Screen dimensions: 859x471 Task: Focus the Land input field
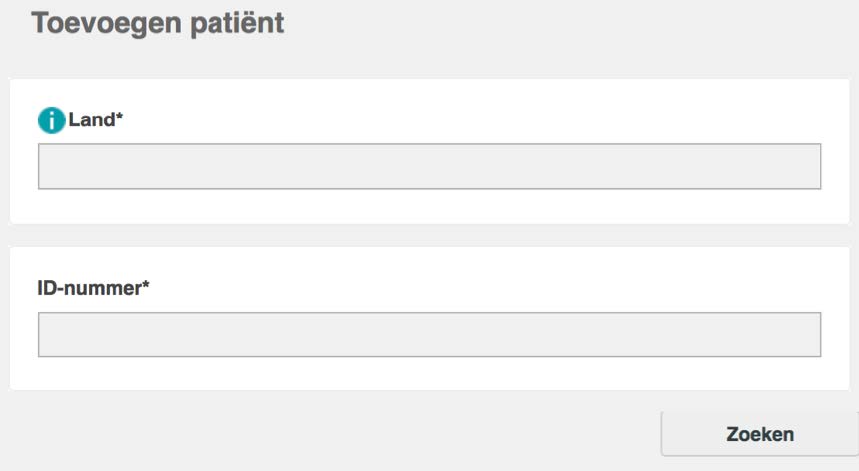(x=430, y=166)
